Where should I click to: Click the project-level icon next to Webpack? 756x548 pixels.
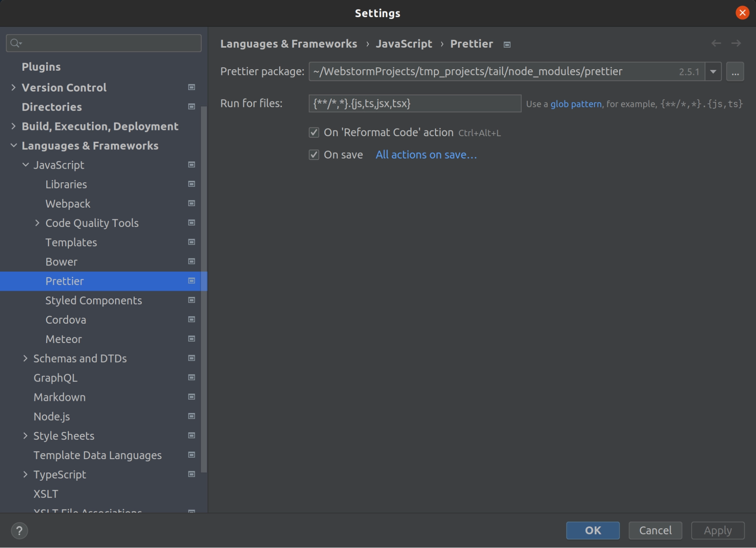(192, 203)
